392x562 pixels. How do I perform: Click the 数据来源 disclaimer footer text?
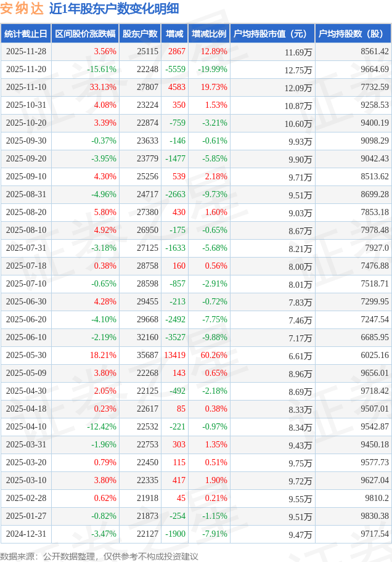coord(99,556)
